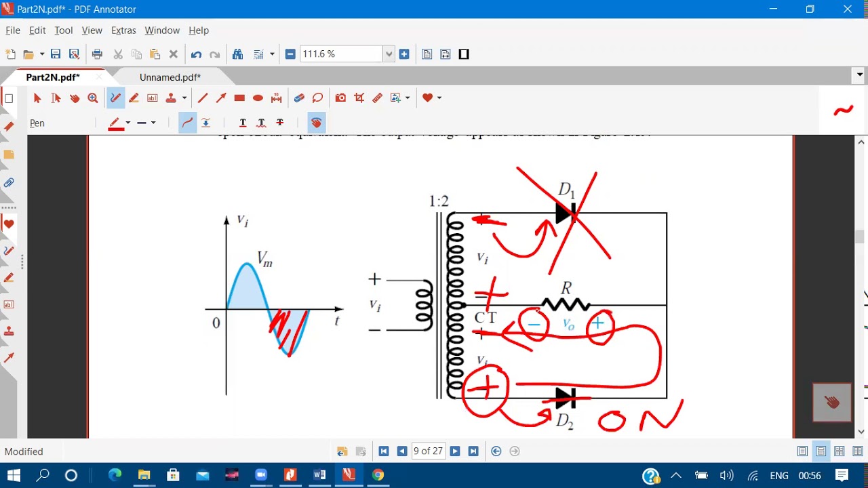
Task: Expand the Insert image dropdown arrow
Action: pyautogui.click(x=408, y=98)
